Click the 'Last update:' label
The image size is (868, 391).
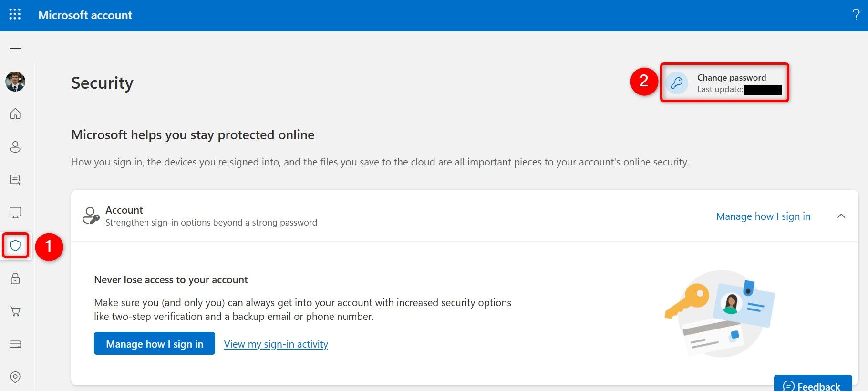coord(720,89)
